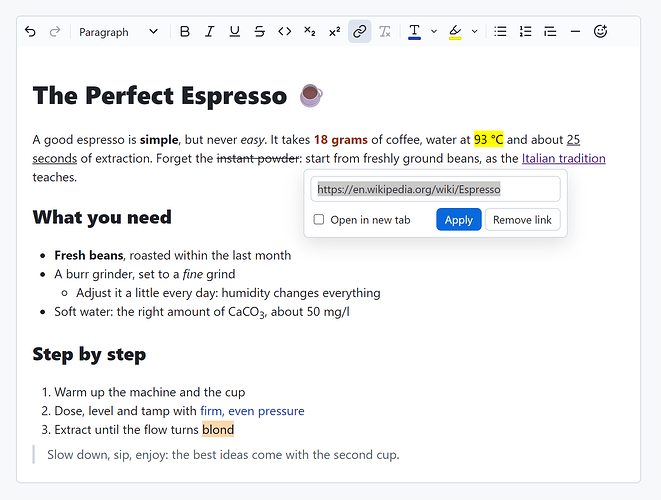Click the 'Step by step' heading
661x500 pixels.
coord(89,355)
